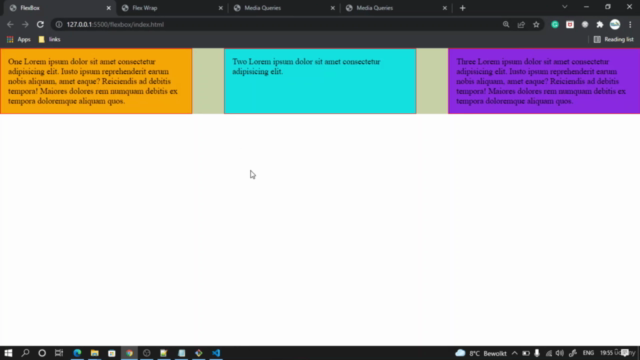Viewport: 640px width, 360px height.
Task: Switch to the Flex Wrap tab
Action: (171, 8)
